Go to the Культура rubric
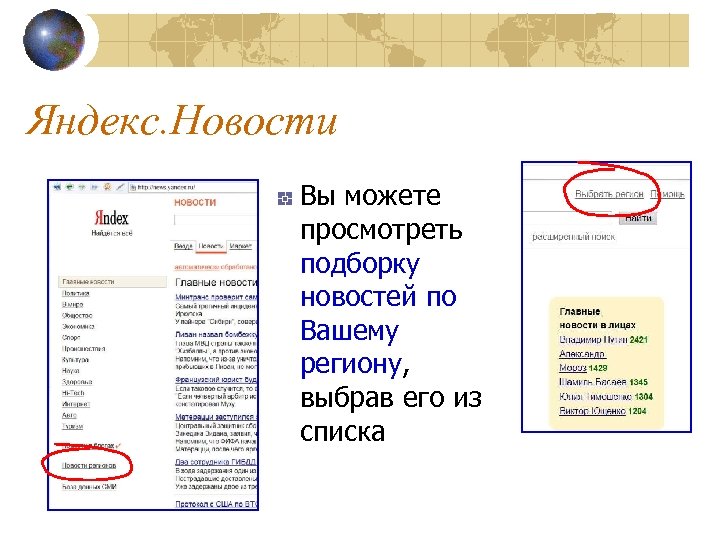 point(75,360)
